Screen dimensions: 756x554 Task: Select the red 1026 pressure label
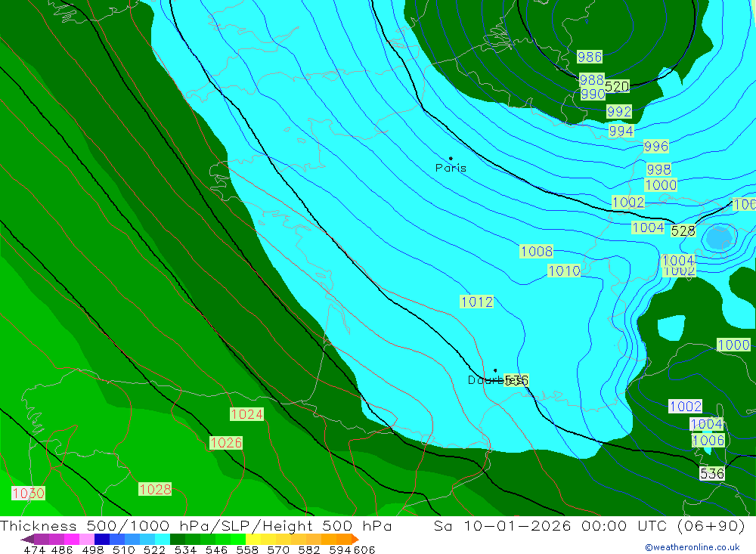[x=226, y=443]
